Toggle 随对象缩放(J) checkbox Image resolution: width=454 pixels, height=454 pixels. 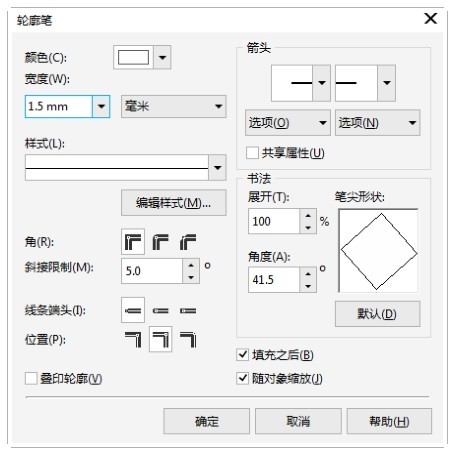[242, 378]
